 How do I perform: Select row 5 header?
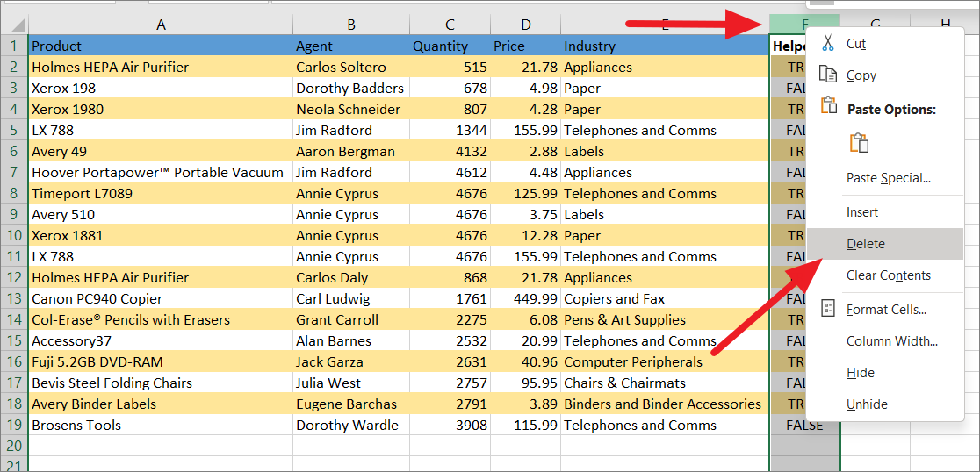tap(14, 131)
